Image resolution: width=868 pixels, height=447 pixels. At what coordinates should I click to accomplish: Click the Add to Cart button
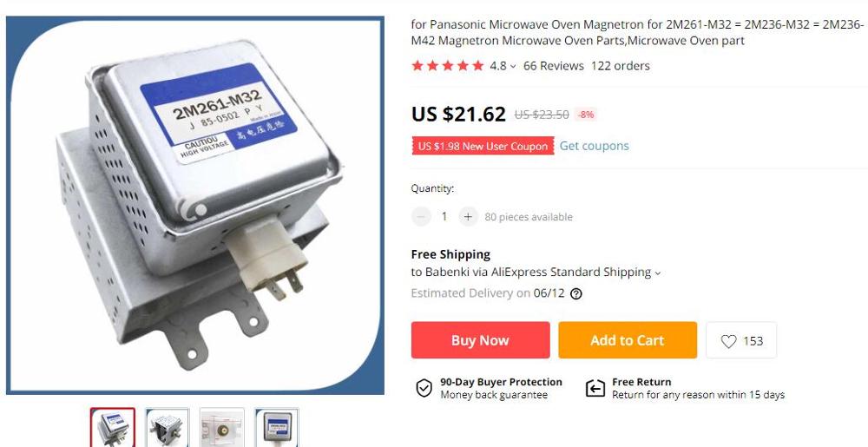point(628,340)
